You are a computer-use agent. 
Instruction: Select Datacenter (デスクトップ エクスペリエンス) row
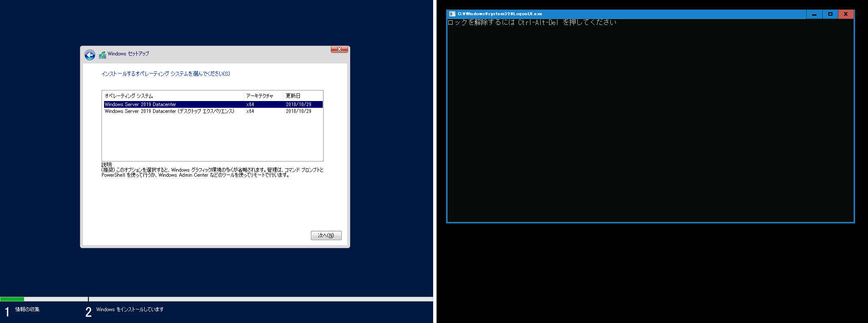[x=213, y=111]
